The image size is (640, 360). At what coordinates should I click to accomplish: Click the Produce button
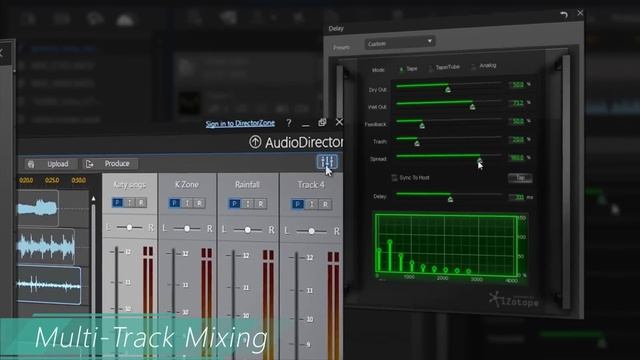110,164
